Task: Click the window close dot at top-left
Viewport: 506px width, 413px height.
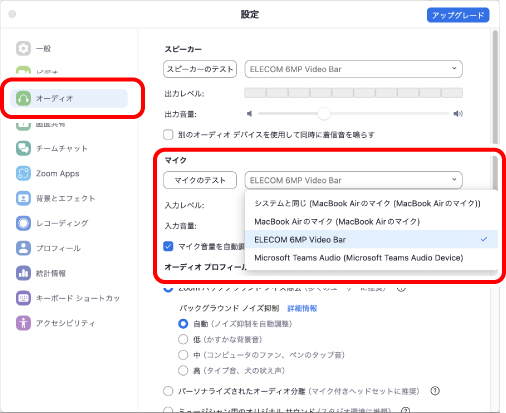Action: (12, 14)
